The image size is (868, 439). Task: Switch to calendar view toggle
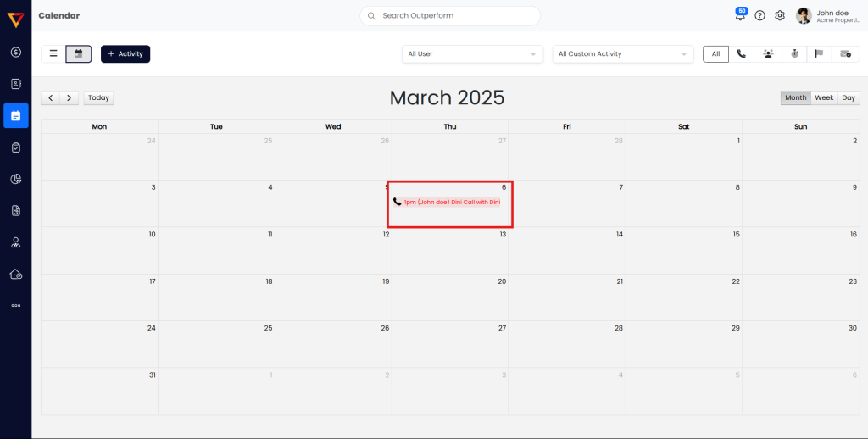[x=78, y=53]
